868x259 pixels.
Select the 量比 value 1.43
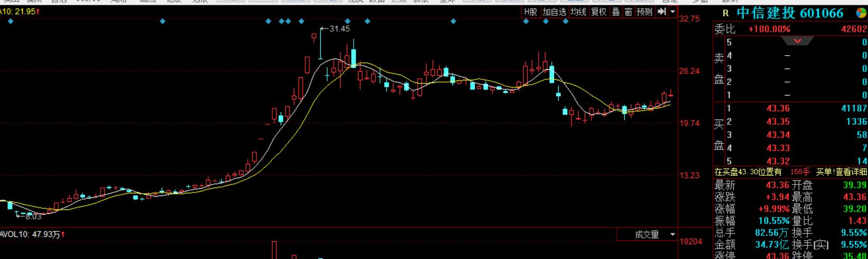(857, 220)
